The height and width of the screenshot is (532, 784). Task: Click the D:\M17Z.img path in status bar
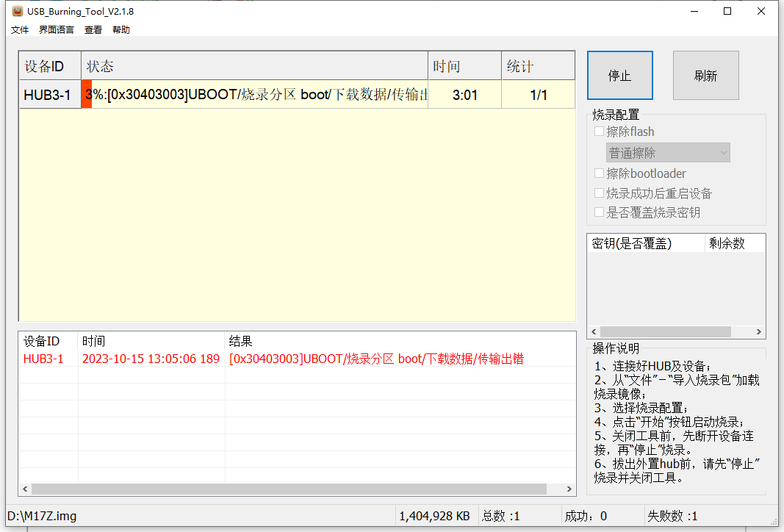[x=42, y=516]
